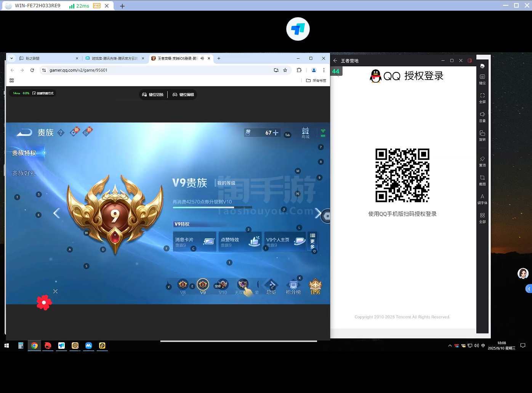Open the 音量 volume control
The image size is (532, 393).
pyautogui.click(x=482, y=116)
